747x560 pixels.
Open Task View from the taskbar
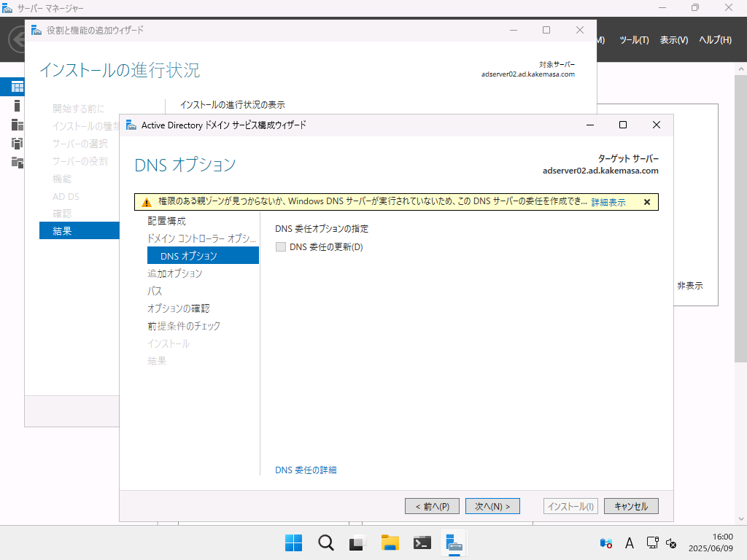357,542
